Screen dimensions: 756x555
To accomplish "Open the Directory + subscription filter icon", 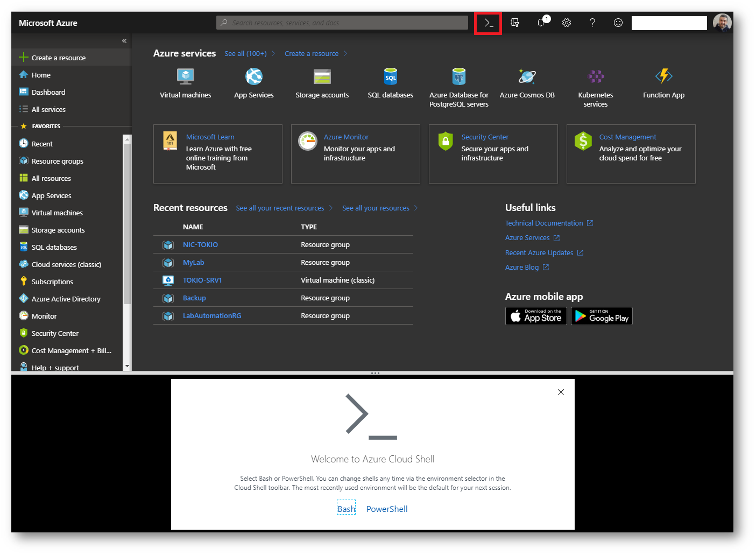I will pos(515,23).
